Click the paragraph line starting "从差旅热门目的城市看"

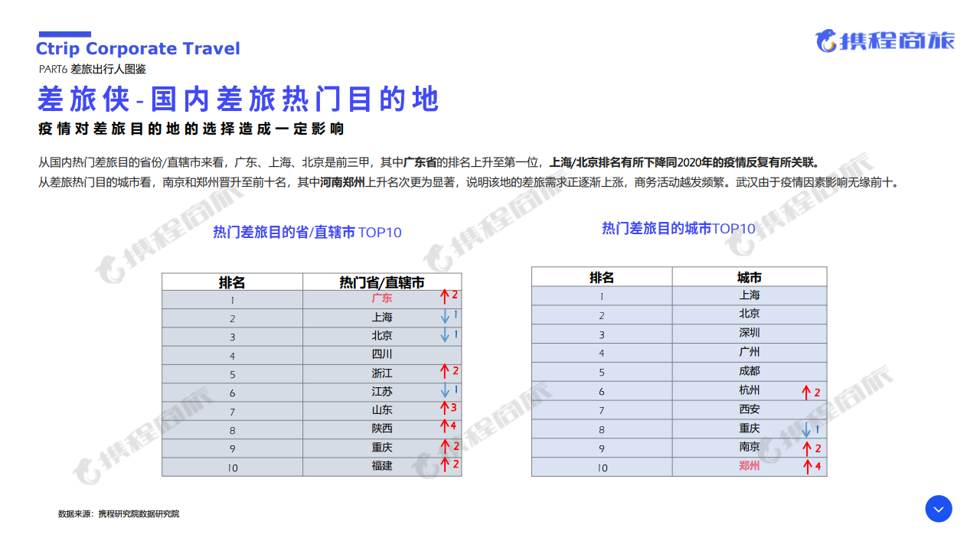tap(469, 182)
